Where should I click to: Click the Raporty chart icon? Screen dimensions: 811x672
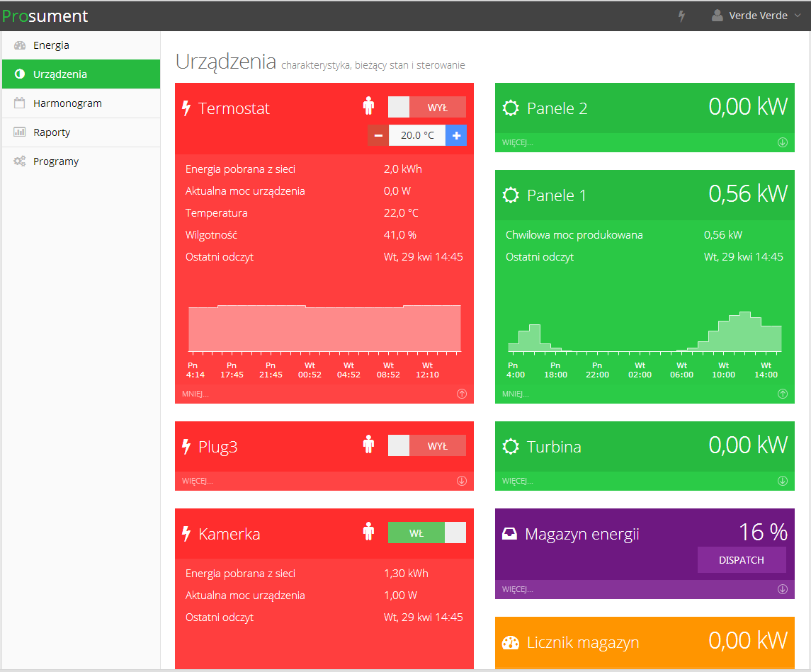pos(20,132)
